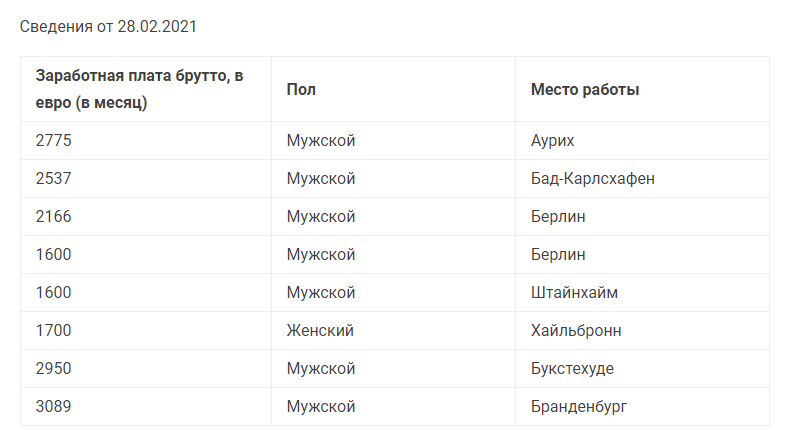Click the "Бранденбург" workplace cell
Screen dimensions: 790x430
tap(579, 407)
